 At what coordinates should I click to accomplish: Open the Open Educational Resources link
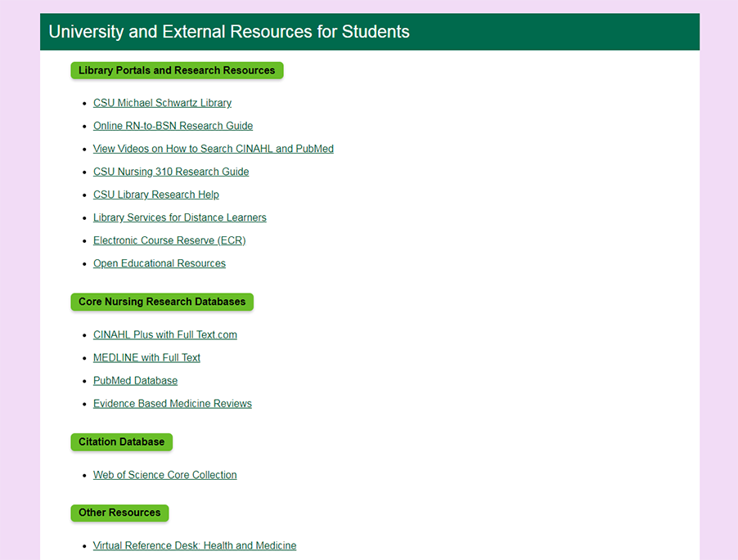pyautogui.click(x=159, y=263)
